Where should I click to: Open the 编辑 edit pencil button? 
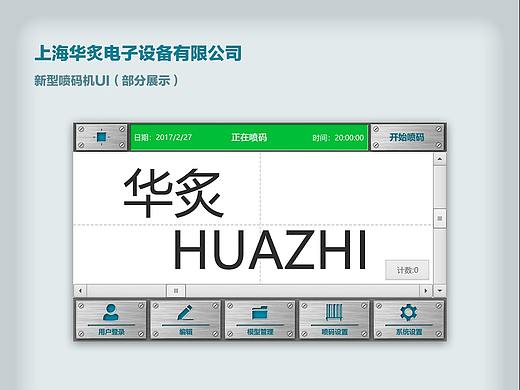click(185, 320)
